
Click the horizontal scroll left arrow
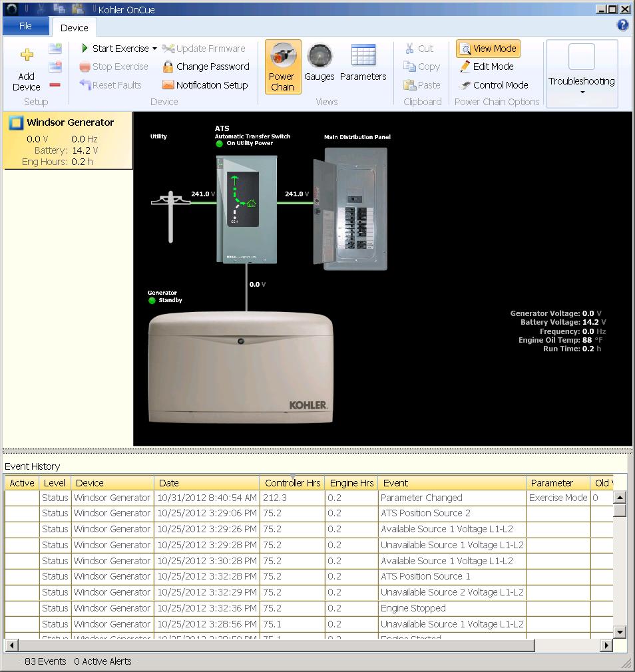[11, 645]
